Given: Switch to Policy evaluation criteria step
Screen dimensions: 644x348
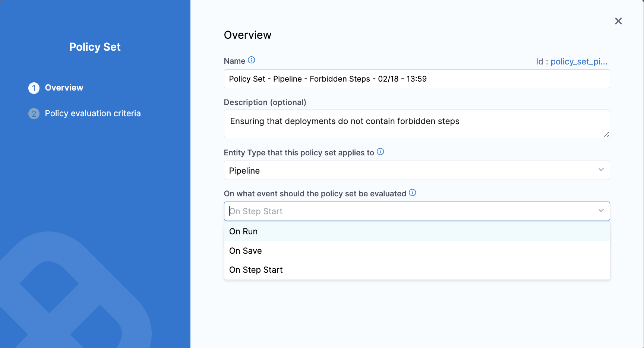Looking at the screenshot, I should pos(93,113).
